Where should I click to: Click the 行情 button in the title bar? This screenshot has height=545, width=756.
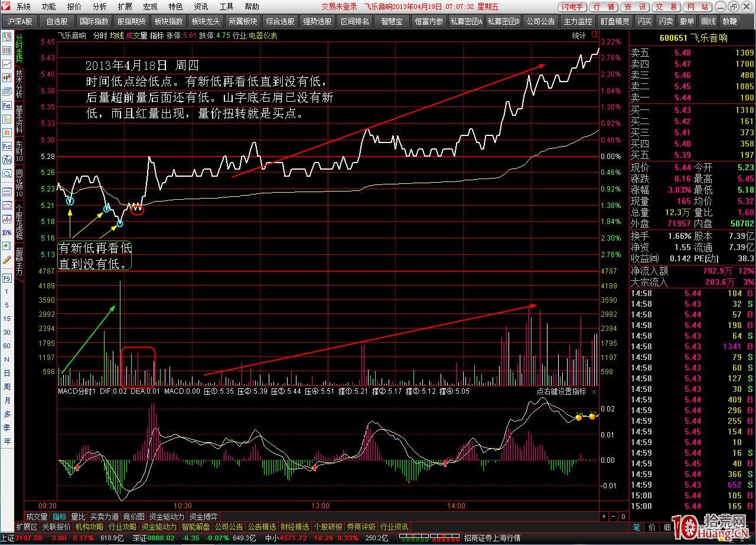click(603, 7)
